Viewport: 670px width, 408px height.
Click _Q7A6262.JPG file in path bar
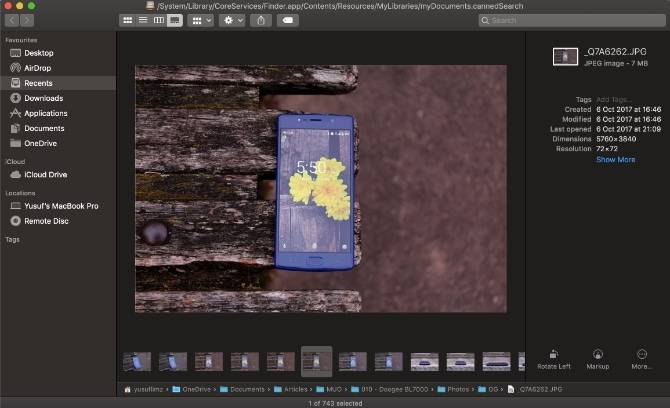(x=535, y=389)
